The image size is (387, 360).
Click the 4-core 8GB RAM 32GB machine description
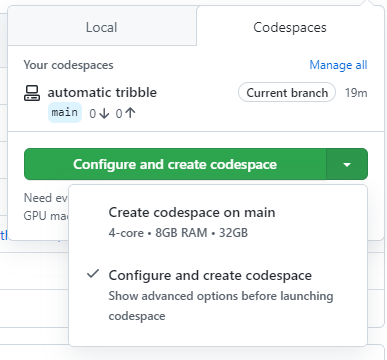point(178,232)
